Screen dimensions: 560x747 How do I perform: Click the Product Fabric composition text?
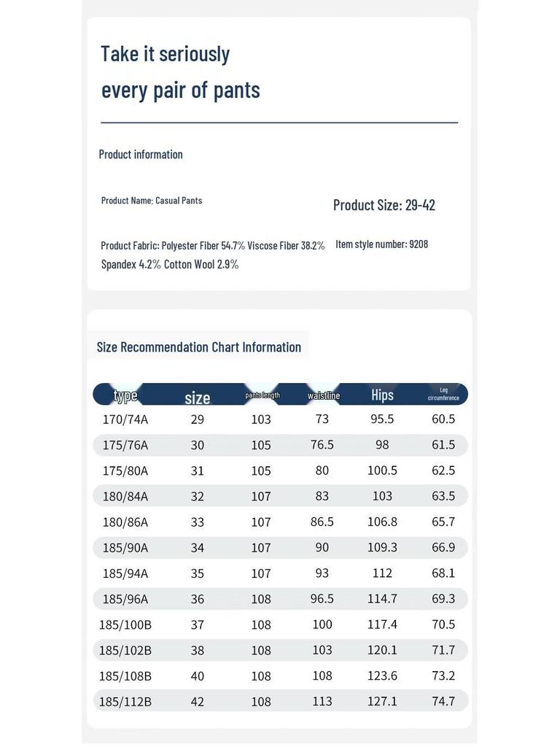pos(212,255)
